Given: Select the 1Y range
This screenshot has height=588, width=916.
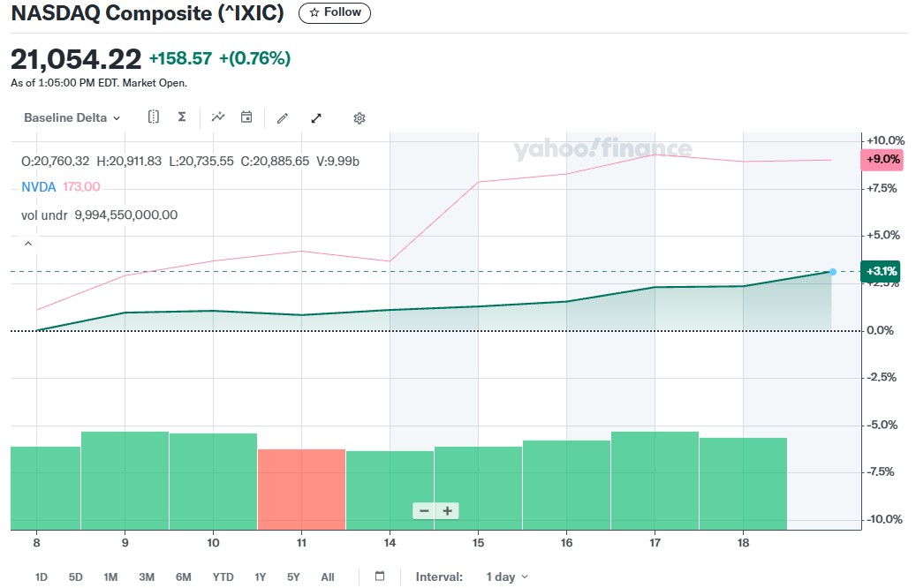Looking at the screenshot, I should tap(260, 577).
